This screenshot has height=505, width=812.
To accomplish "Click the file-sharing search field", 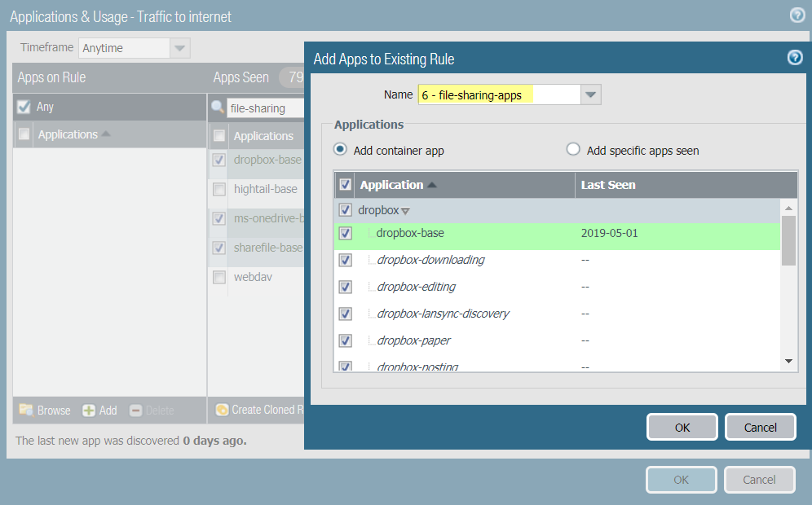I will coord(266,108).
